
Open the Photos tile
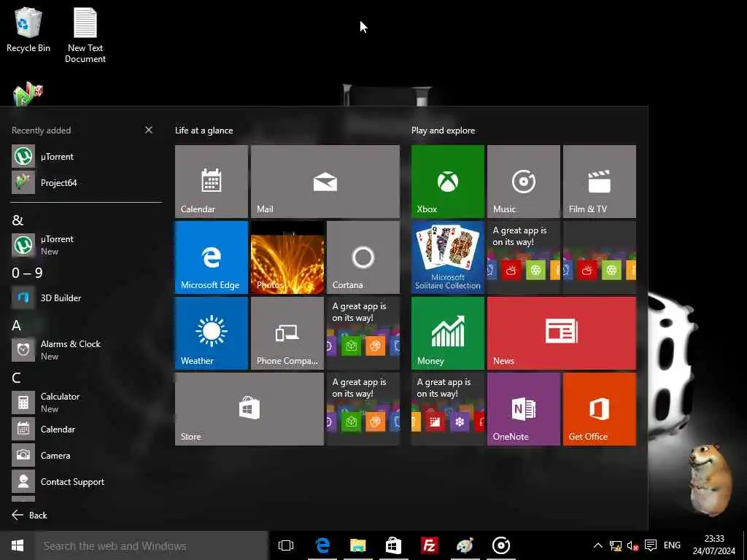pos(287,257)
